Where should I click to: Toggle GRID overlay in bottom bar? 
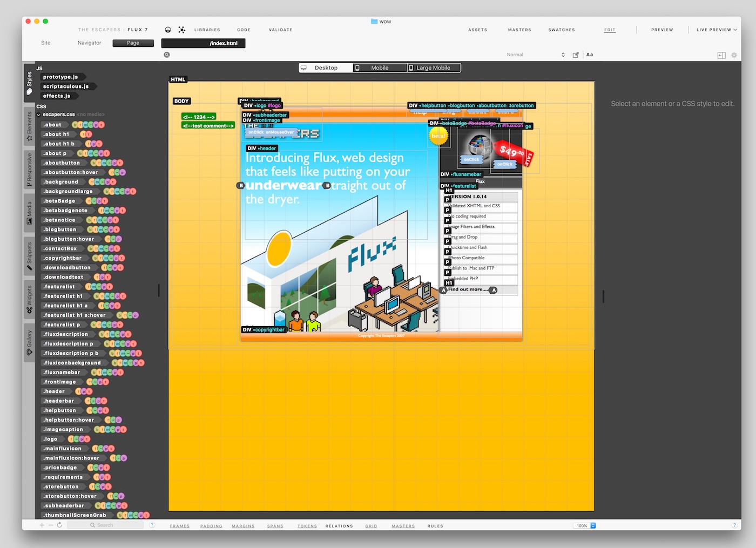click(371, 526)
